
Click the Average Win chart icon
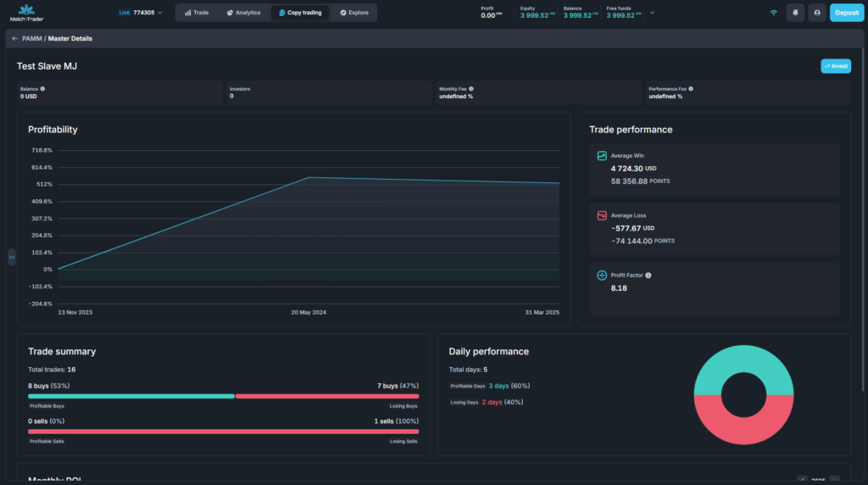point(602,156)
